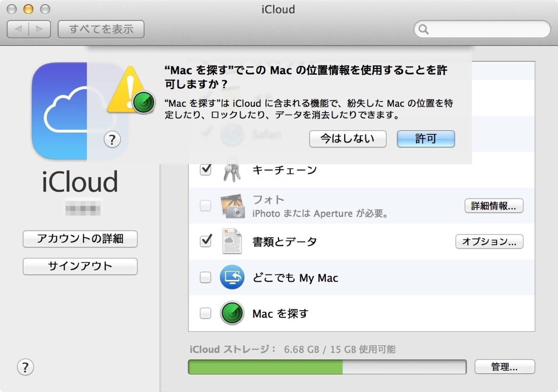The height and width of the screenshot is (392, 558).
Task: Go back with the left arrow
Action: pos(18,29)
